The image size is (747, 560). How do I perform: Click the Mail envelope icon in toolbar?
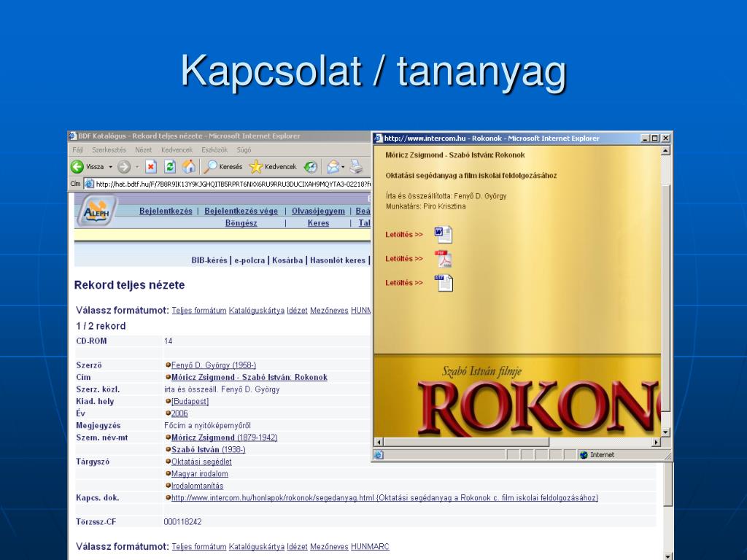pyautogui.click(x=333, y=167)
